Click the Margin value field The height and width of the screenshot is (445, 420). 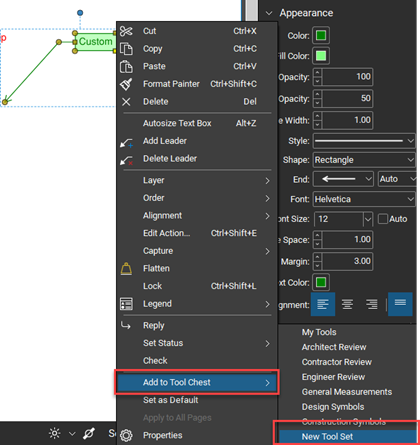click(347, 261)
